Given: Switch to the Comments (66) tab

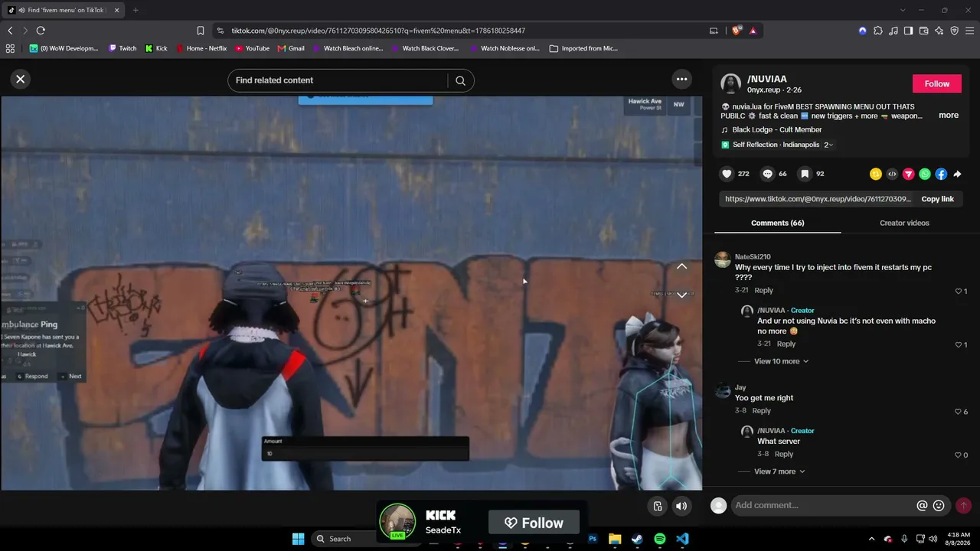Looking at the screenshot, I should click(777, 223).
